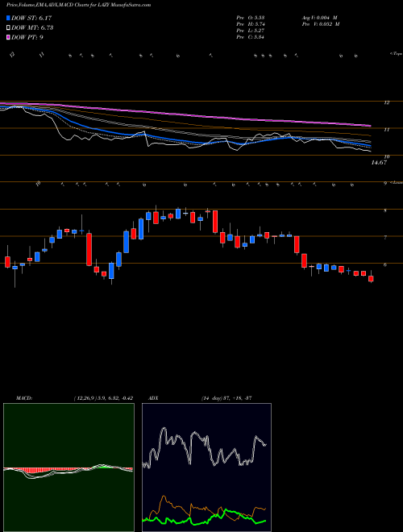Open the ADX indicator chart panel
The image size is (403, 532).
coord(206,468)
